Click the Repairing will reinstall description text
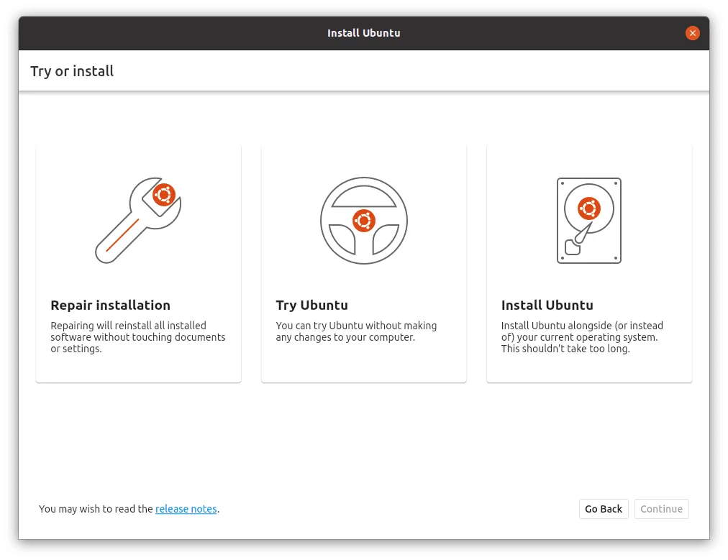The height and width of the screenshot is (560, 728). pyautogui.click(x=137, y=337)
